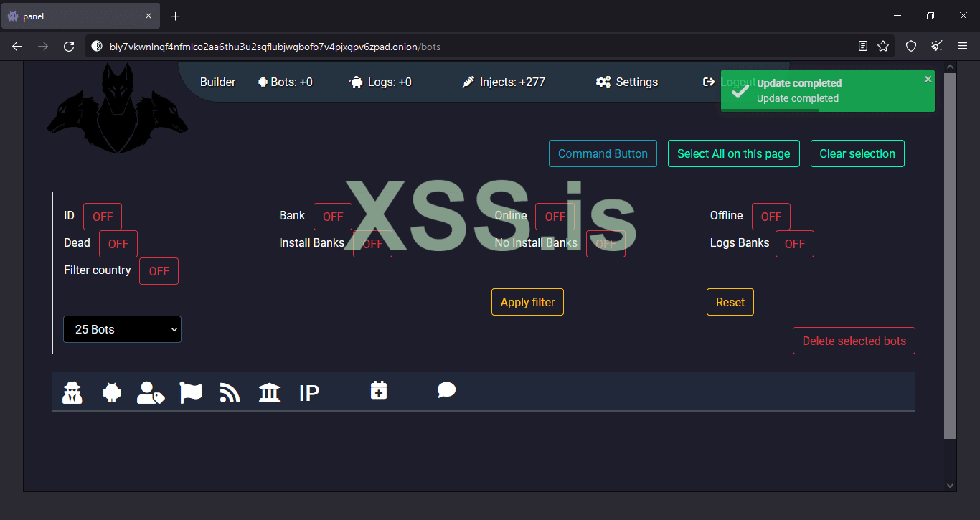
Task: Click the scrollbar up arrow
Action: pyautogui.click(x=951, y=67)
